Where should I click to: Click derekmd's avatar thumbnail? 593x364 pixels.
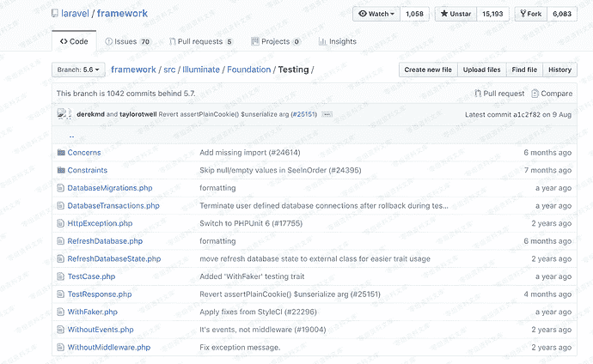click(x=64, y=114)
